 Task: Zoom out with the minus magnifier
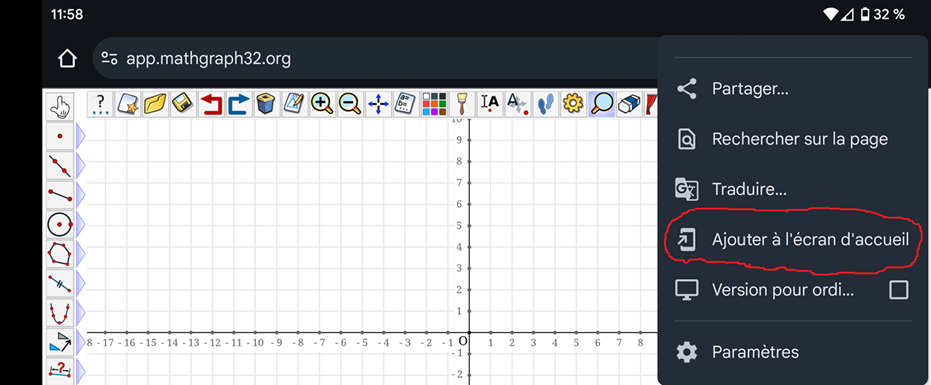pos(350,104)
